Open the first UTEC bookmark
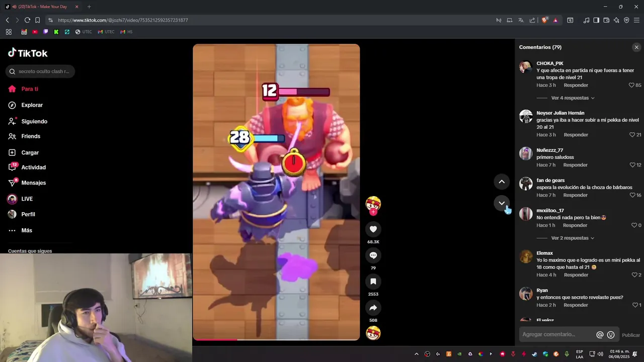 (x=84, y=32)
